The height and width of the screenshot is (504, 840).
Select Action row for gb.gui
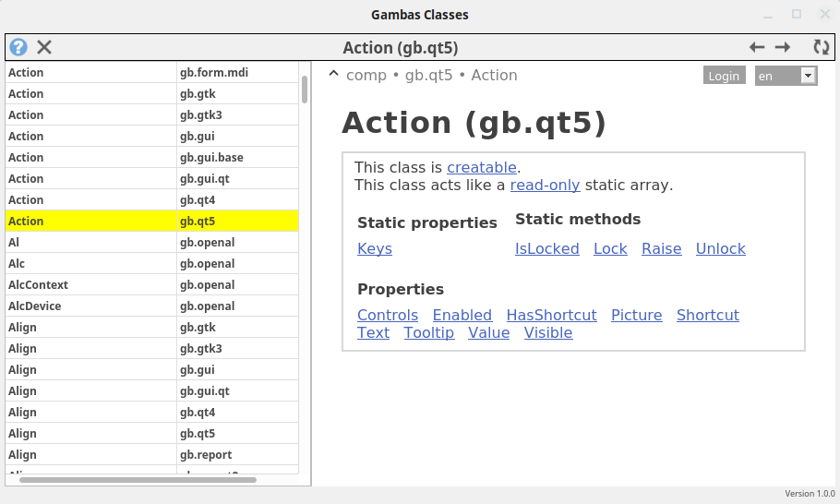(152, 136)
